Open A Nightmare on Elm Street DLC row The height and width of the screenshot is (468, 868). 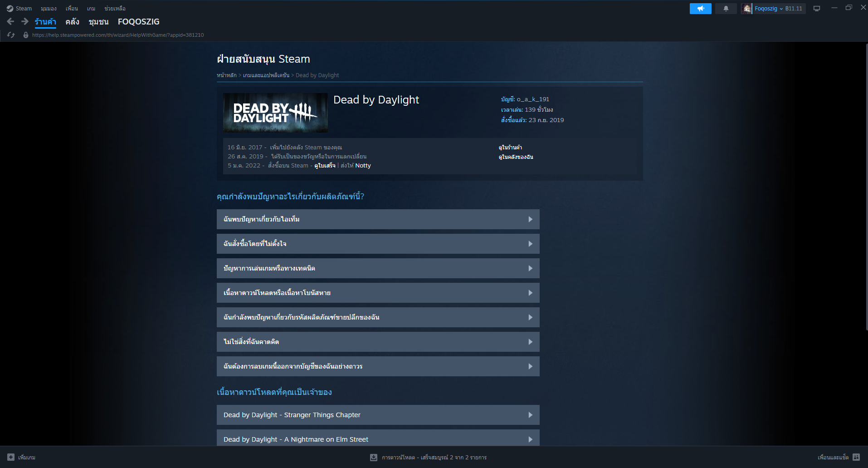378,438
